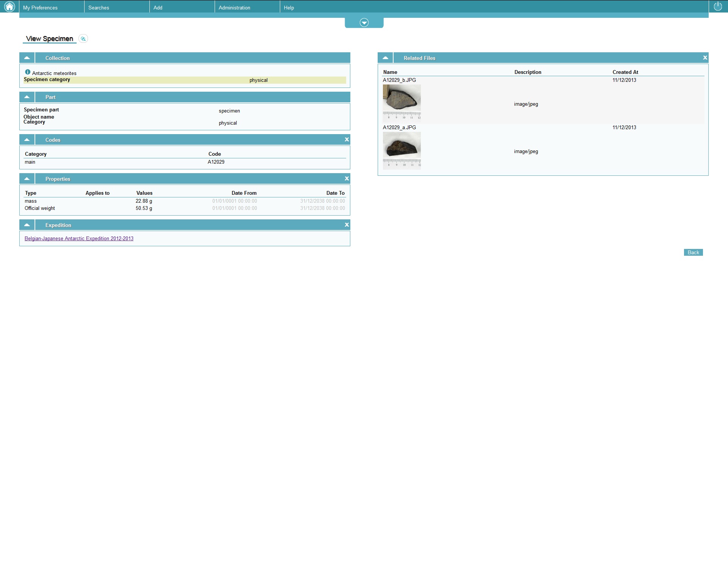Image resolution: width=728 pixels, height=585 pixels.
Task: Collapse the Collection panel
Action: tap(27, 58)
